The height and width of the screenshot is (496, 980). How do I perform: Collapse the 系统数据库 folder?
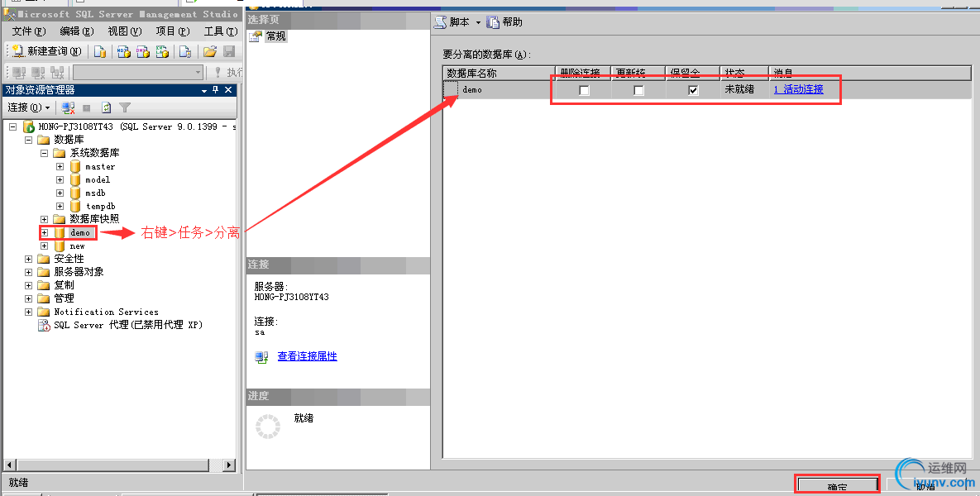[x=45, y=153]
